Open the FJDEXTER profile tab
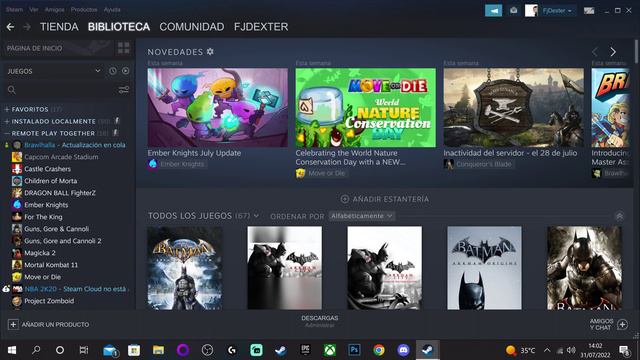The image size is (640, 360). (261, 27)
